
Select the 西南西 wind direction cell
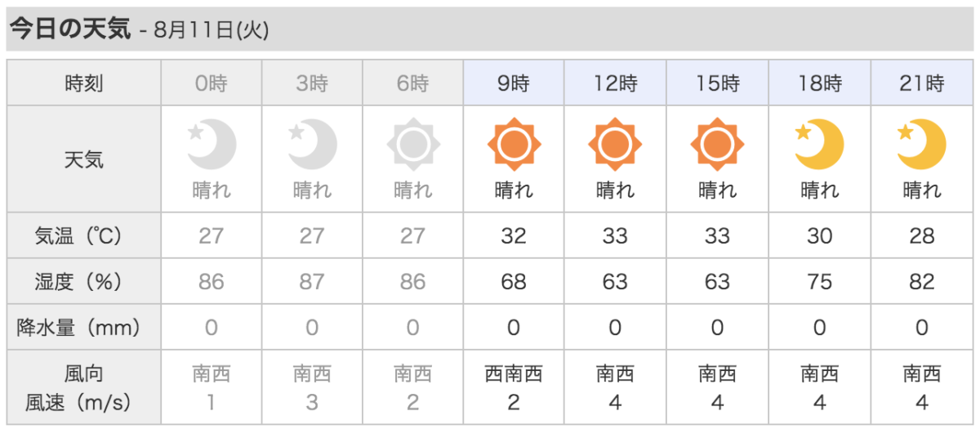click(x=514, y=375)
